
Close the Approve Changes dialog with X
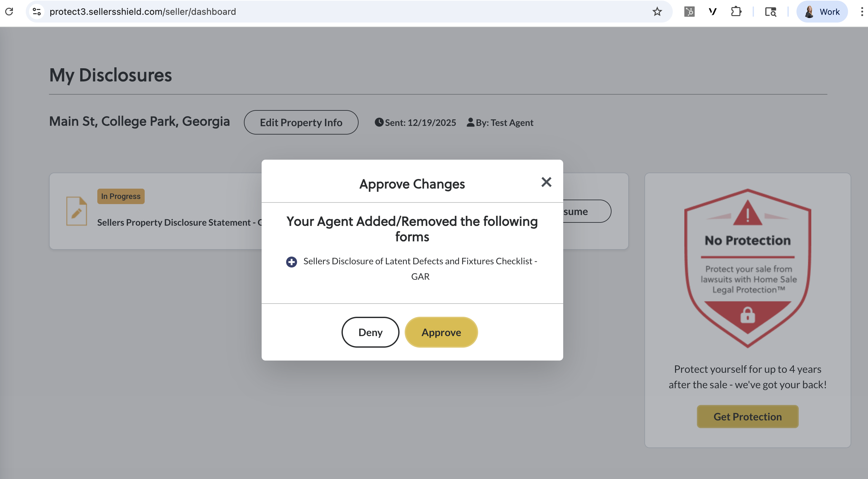pos(546,182)
